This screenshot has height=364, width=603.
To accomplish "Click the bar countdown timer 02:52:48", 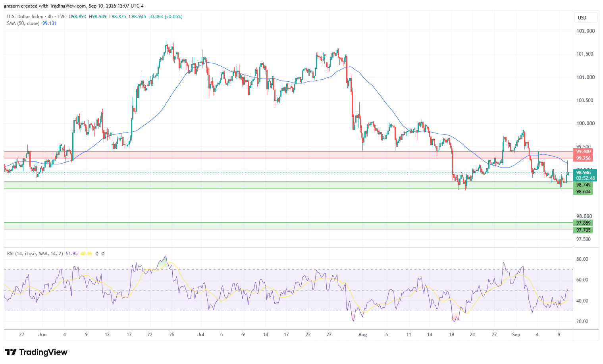I will 586,178.
